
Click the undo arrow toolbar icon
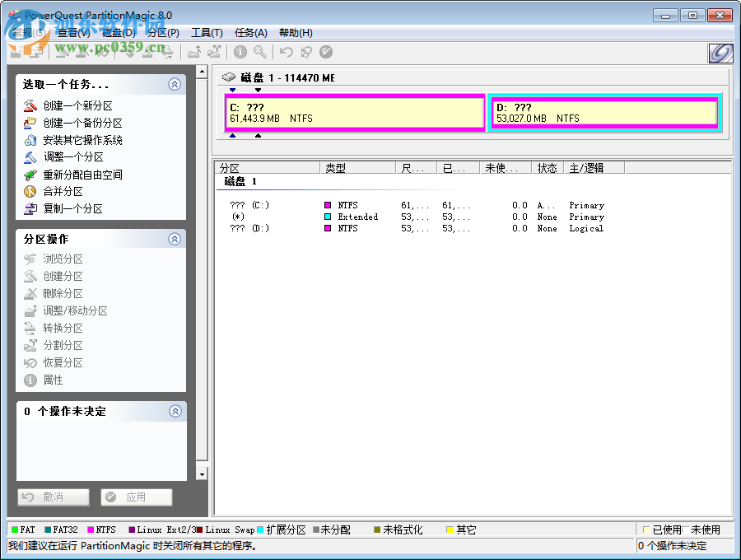click(284, 51)
